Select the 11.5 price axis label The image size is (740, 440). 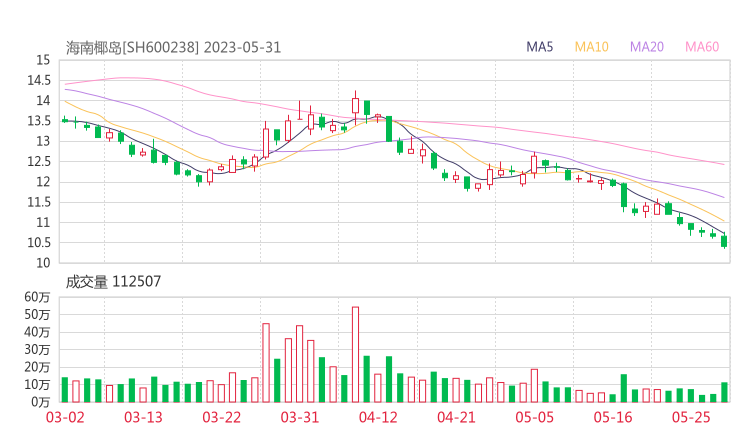tap(39, 202)
